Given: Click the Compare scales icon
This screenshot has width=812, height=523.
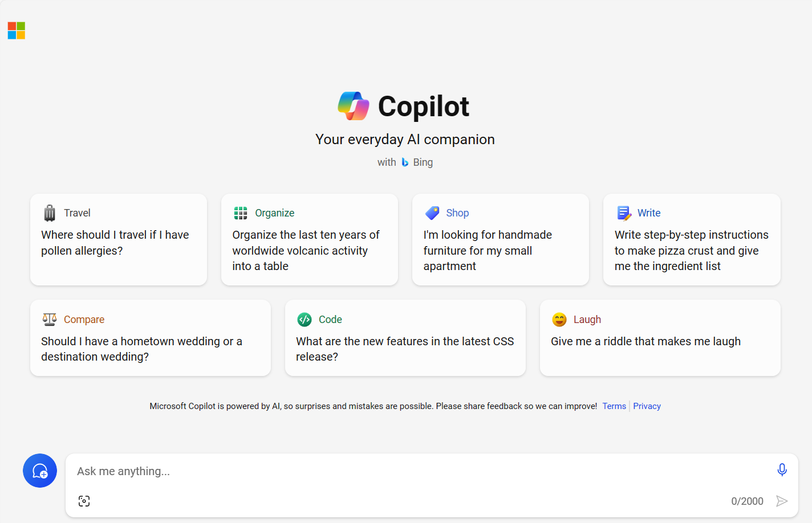Looking at the screenshot, I should click(x=50, y=319).
